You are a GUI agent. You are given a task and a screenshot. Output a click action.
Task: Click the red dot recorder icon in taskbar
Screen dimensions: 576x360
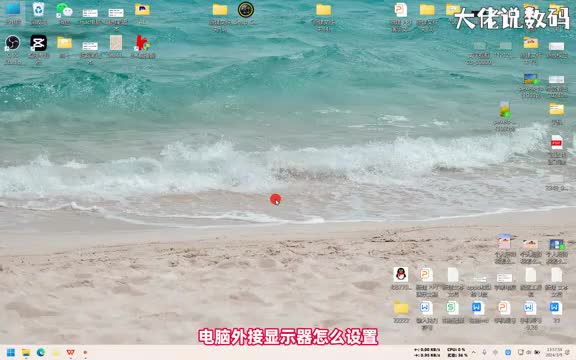coord(85,353)
